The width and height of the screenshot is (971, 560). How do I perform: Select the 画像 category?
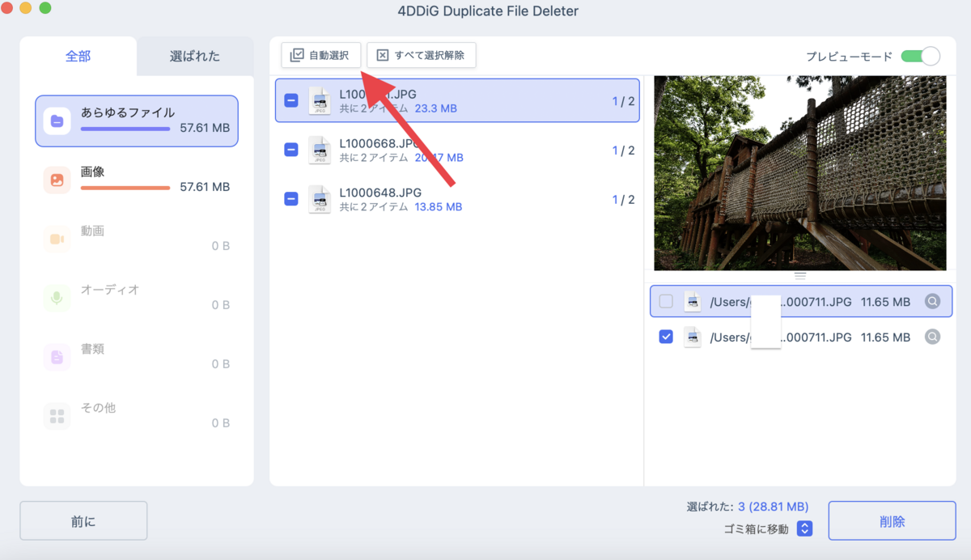point(137,180)
